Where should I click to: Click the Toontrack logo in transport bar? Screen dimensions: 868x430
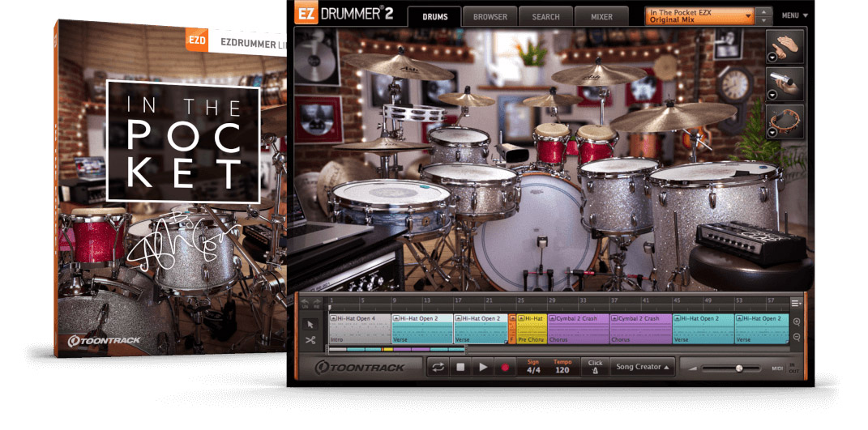[x=360, y=367]
